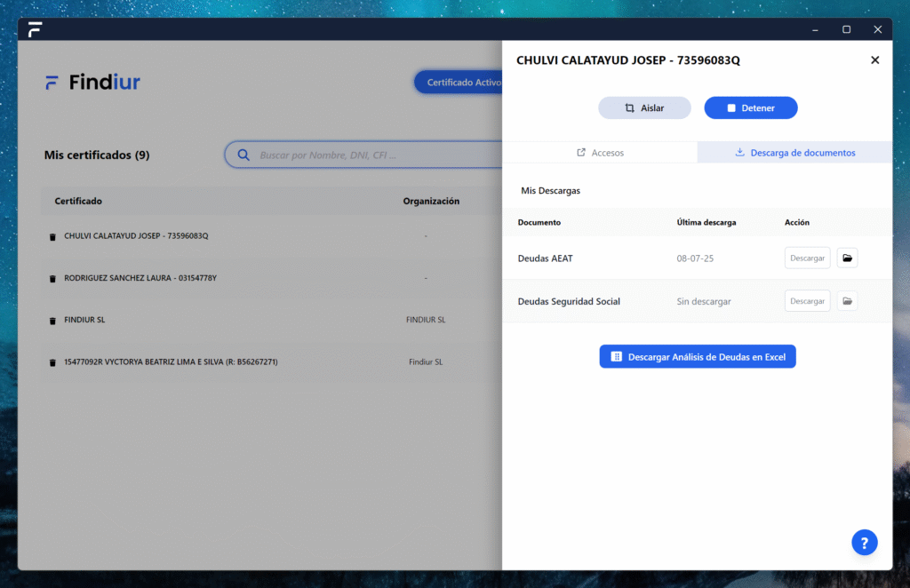Click the Deudas AEAT document name
This screenshot has width=910, height=588.
(x=545, y=258)
